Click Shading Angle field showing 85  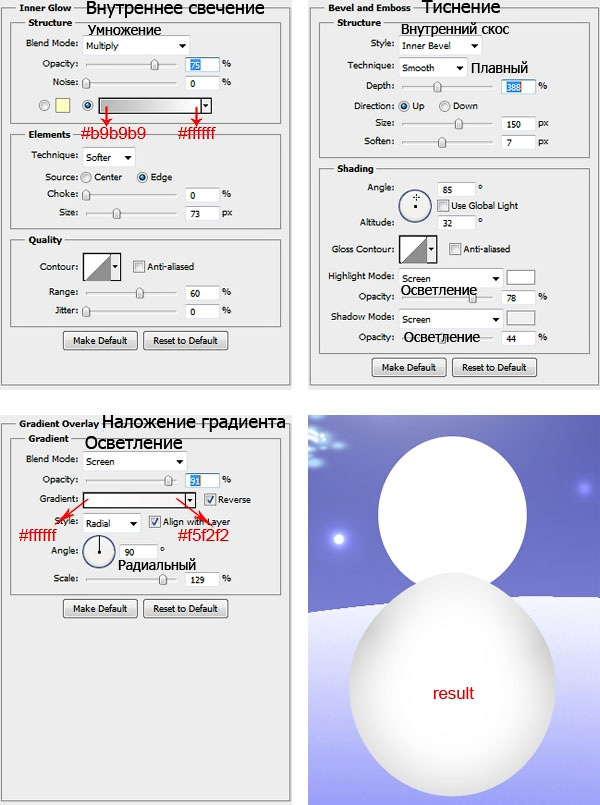[x=456, y=189]
